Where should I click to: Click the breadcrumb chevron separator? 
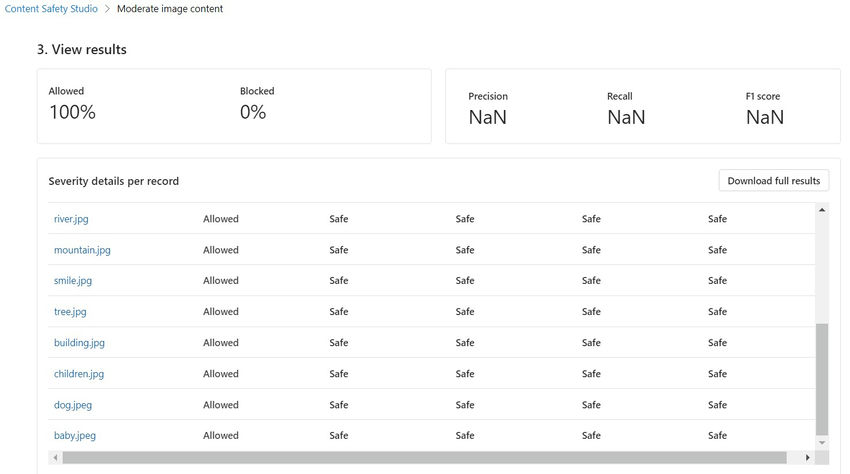[x=106, y=9]
